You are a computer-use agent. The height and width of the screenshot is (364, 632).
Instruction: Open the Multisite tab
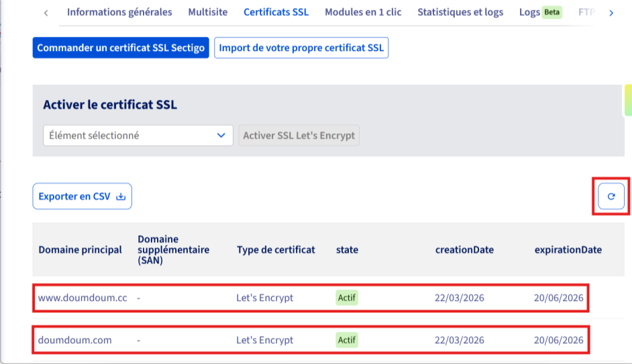click(207, 12)
